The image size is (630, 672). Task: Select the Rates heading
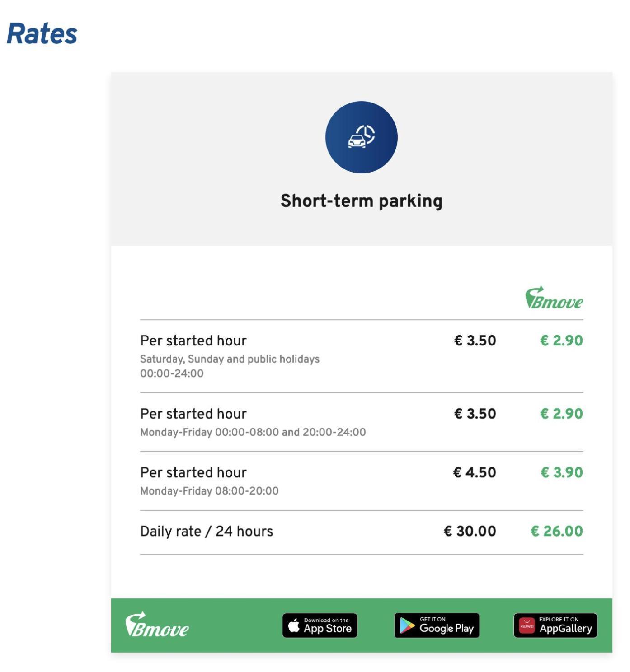click(x=42, y=34)
